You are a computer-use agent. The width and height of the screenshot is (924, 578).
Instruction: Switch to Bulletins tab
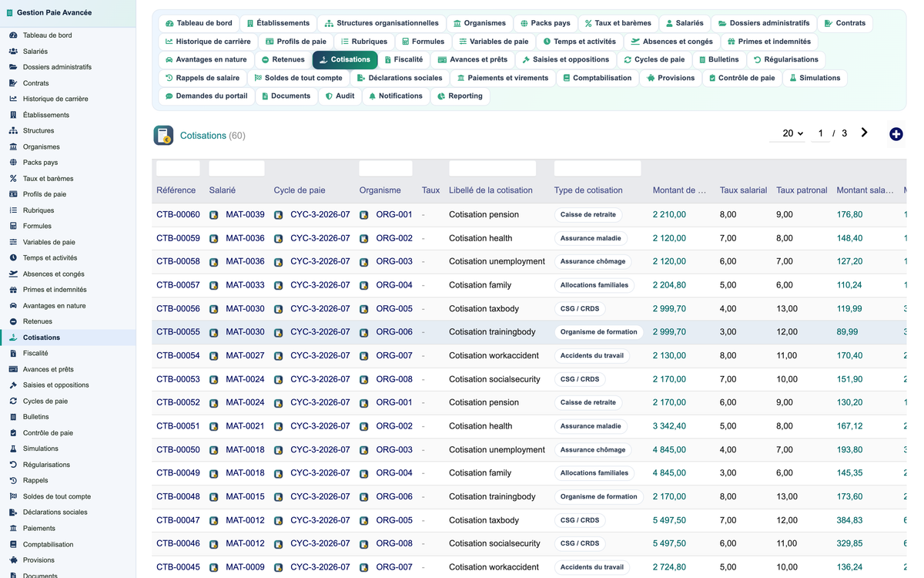pos(718,59)
